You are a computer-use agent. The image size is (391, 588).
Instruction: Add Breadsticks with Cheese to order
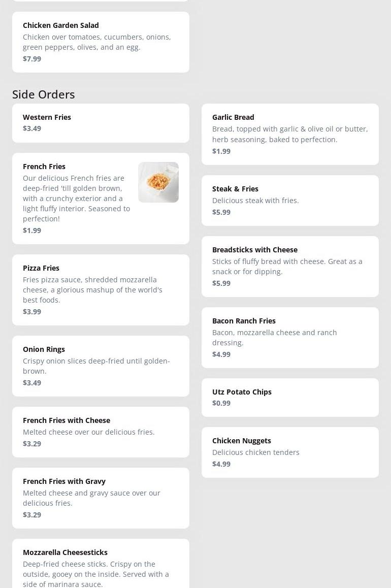[x=290, y=266]
